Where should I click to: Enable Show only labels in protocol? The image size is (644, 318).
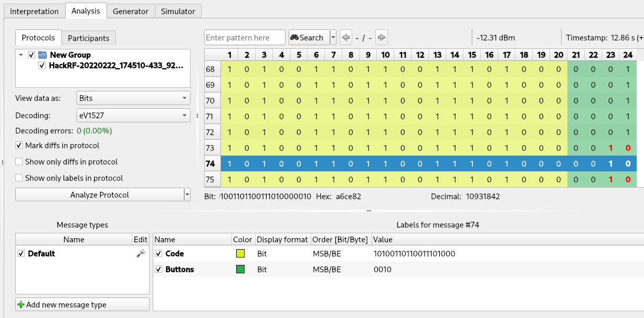tap(19, 178)
